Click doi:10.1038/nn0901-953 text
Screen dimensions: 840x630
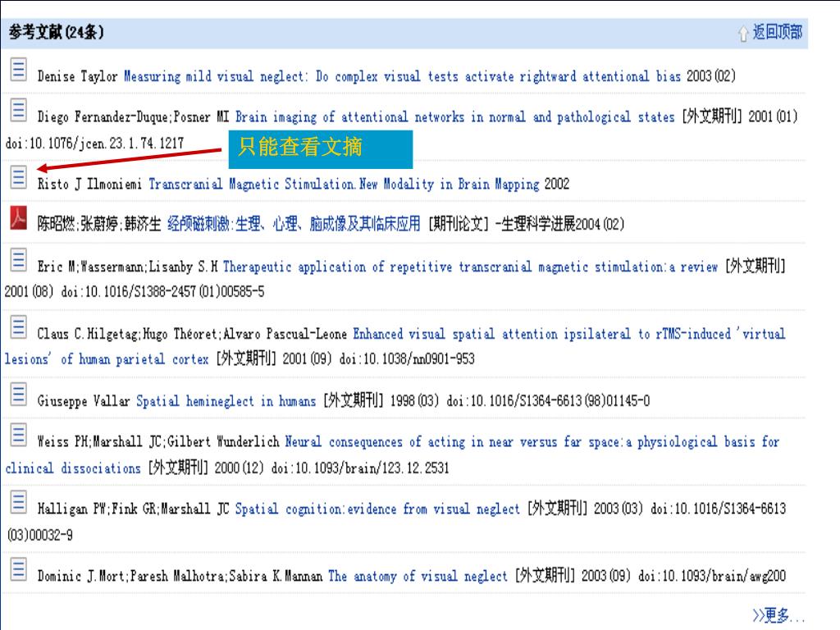pyautogui.click(x=407, y=359)
